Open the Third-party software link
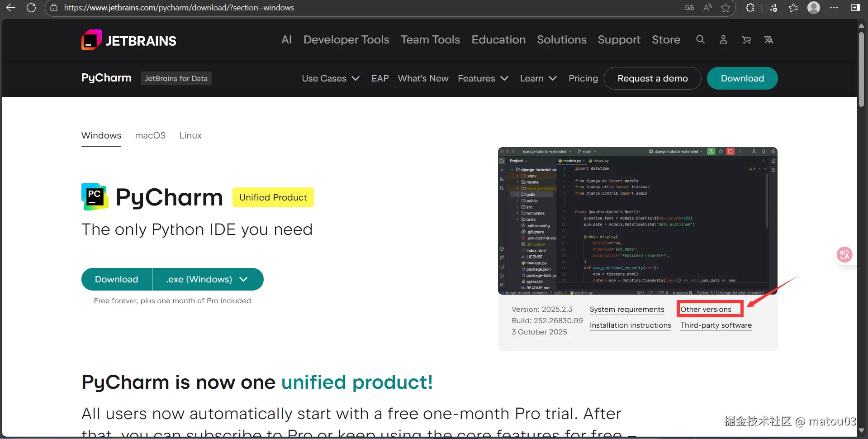The image size is (868, 439). tap(716, 325)
